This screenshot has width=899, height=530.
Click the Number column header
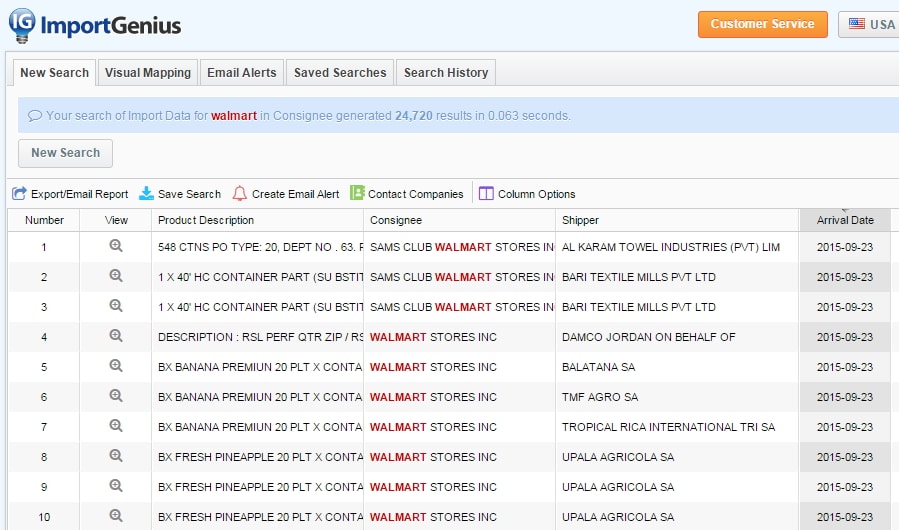[44, 220]
